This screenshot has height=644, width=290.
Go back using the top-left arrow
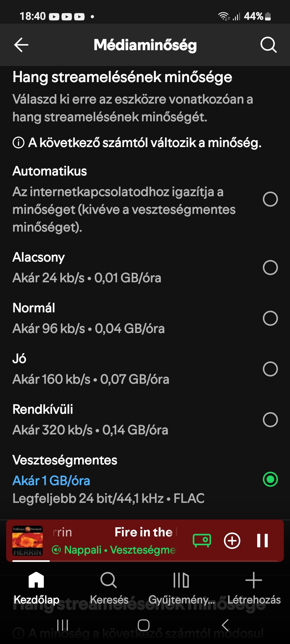21,45
